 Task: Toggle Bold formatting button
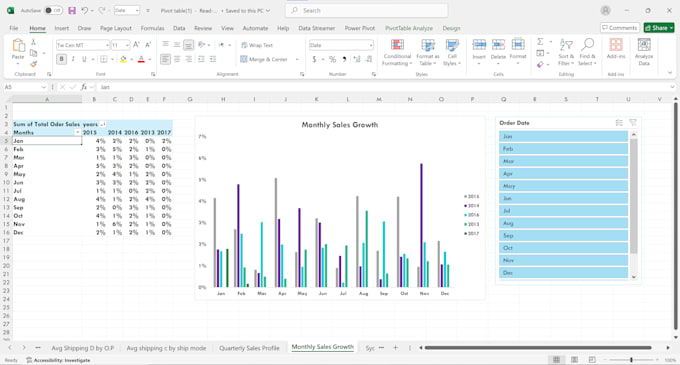62,59
